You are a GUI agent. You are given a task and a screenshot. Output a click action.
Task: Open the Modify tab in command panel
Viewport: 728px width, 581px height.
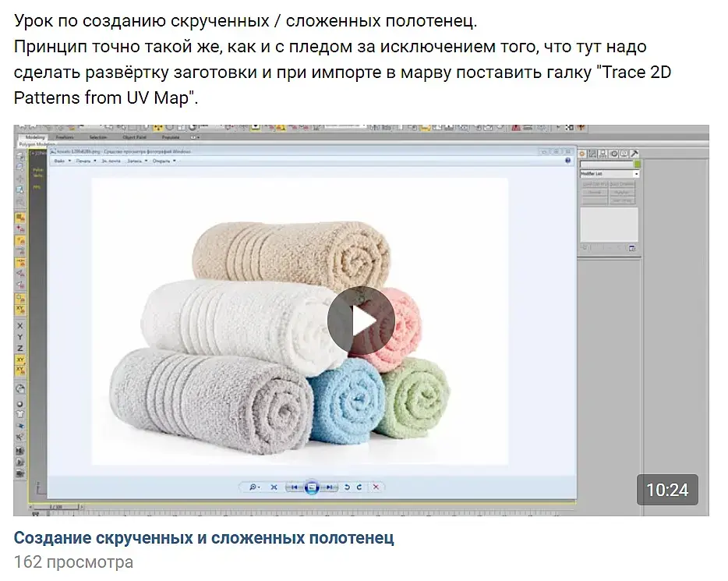coord(593,154)
